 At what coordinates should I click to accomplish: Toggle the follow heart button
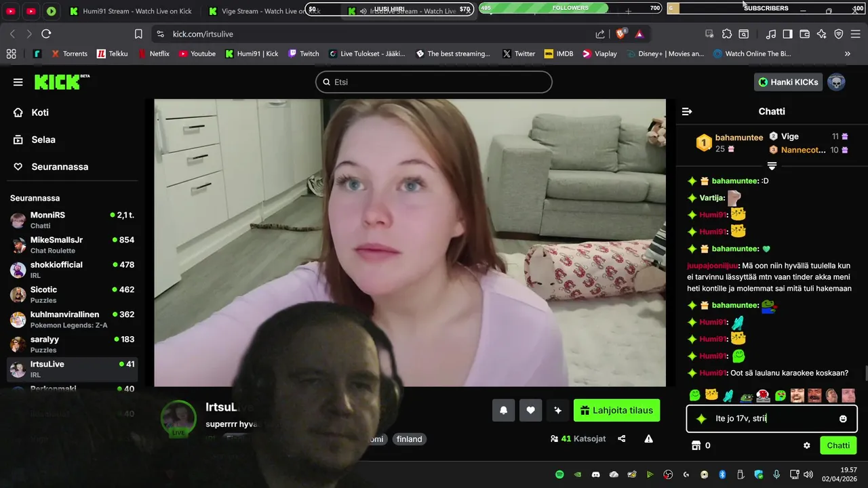(530, 410)
